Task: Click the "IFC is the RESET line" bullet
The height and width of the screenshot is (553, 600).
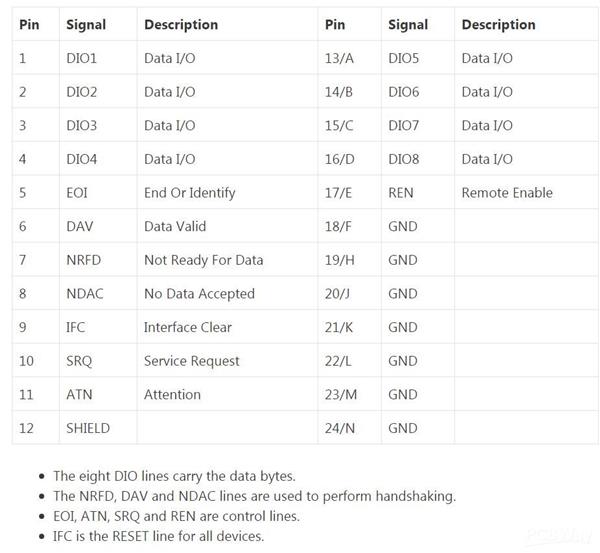Action: pos(158,536)
